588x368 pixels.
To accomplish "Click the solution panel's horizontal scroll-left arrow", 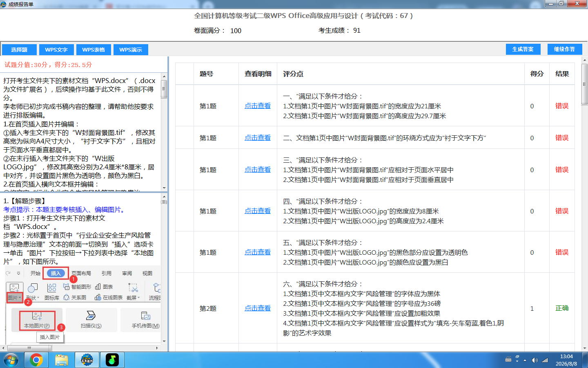I will click(x=4, y=348).
